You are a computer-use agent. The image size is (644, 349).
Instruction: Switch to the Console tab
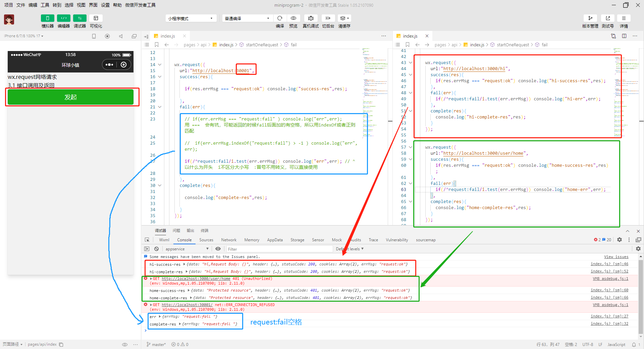[x=184, y=240]
